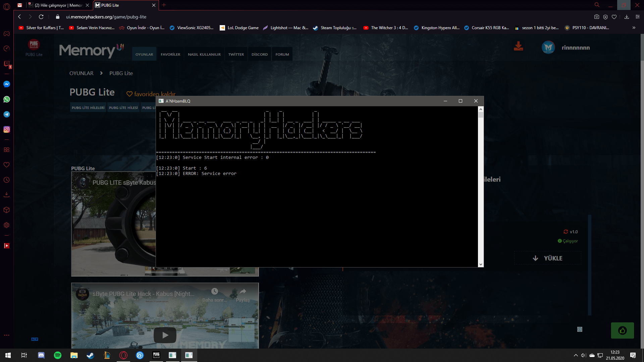
Task: Open Opera settings gear in the sidebar
Action: click(x=7, y=225)
